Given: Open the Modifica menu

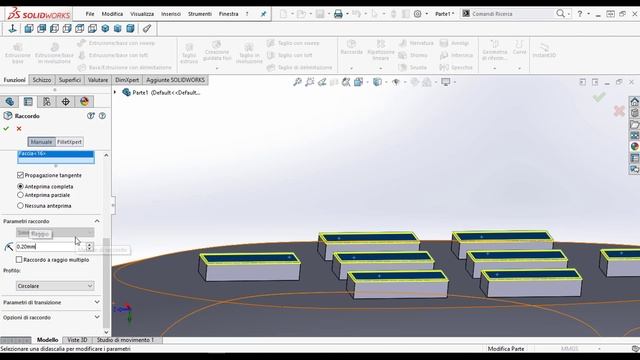Looking at the screenshot, I should point(112,14).
